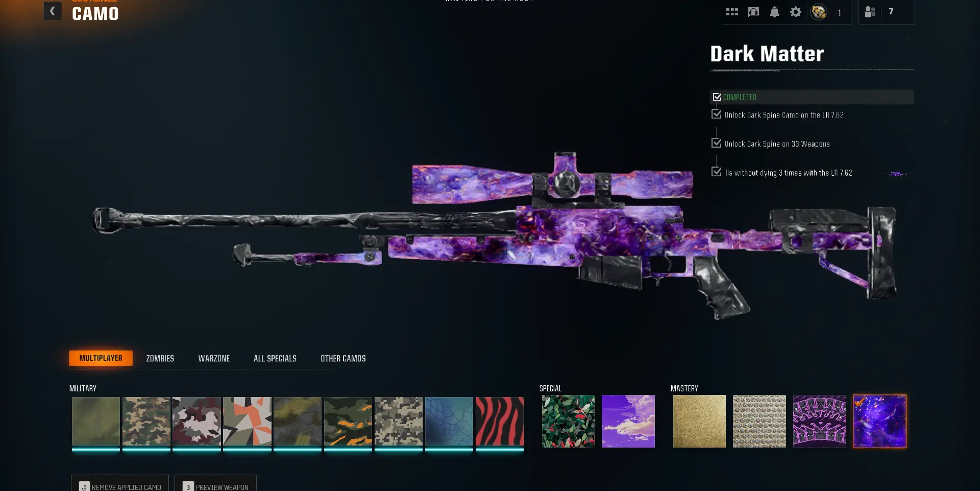The image size is (980, 491).
Task: Click the kills without dying challenge checkbox
Action: (717, 172)
